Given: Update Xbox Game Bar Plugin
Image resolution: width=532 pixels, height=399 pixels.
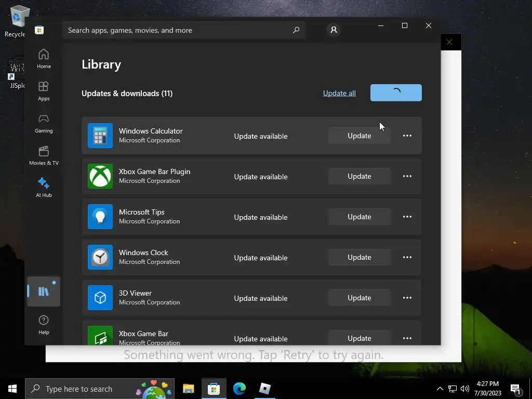Looking at the screenshot, I should coord(360,176).
